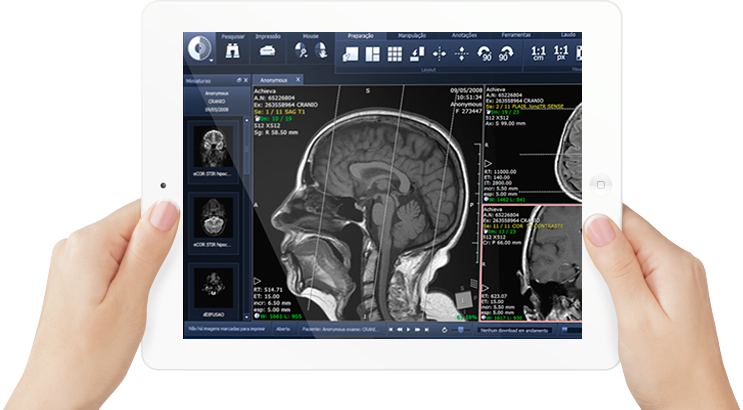Open the dDIFUSAO series thumbnail

[213, 292]
